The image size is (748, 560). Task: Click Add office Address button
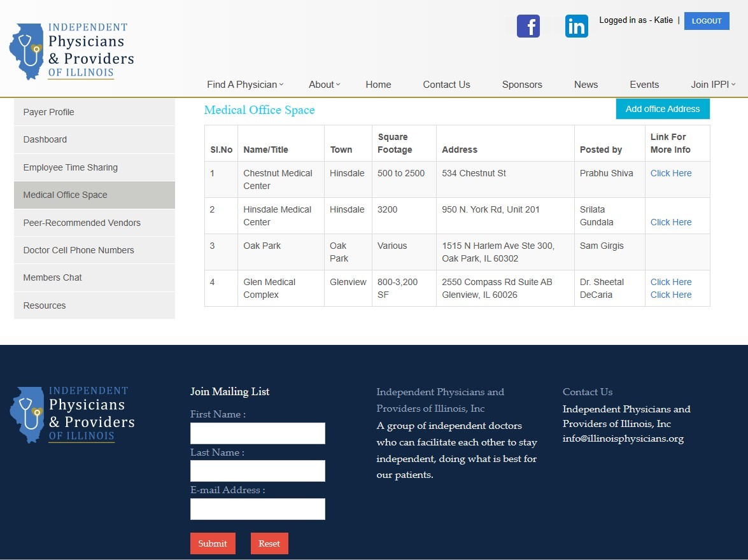663,109
